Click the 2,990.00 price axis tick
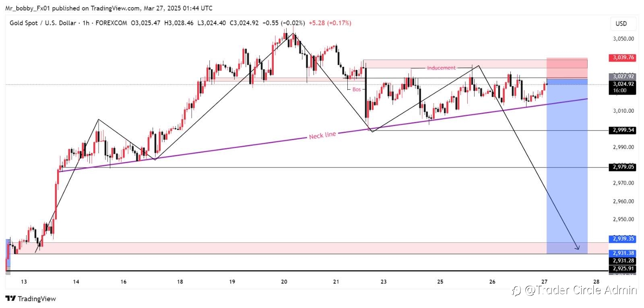This screenshot has width=644, height=308. pyautogui.click(x=623, y=147)
